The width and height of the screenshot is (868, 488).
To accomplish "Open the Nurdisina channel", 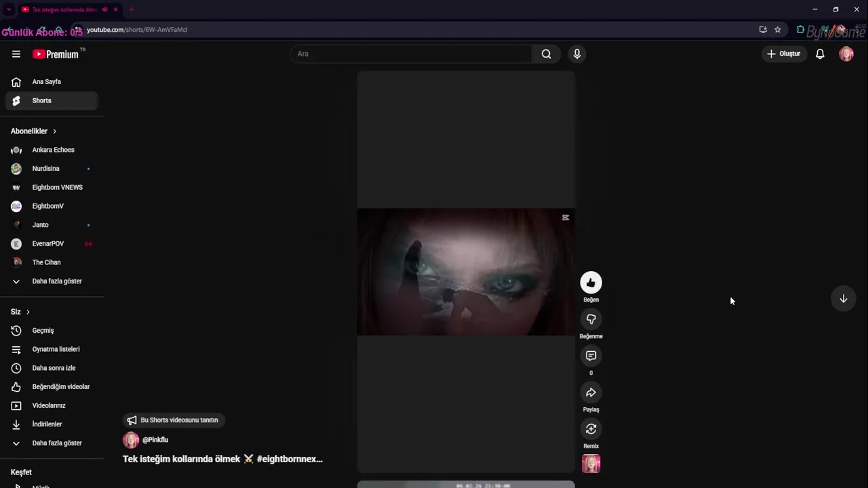I will (x=52, y=169).
